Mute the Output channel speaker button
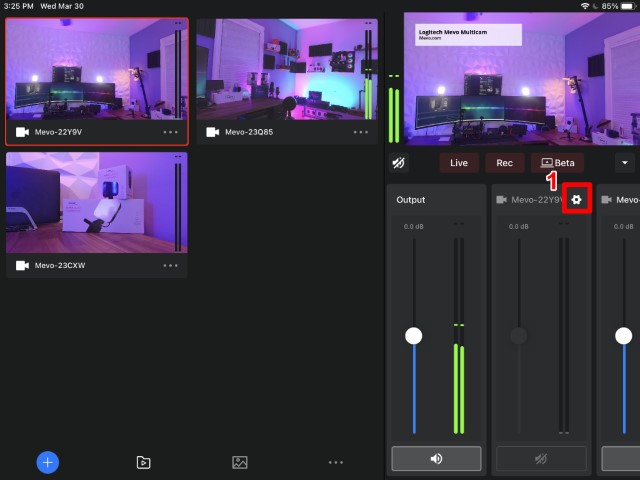Viewport: 640px width, 480px height. (x=436, y=459)
